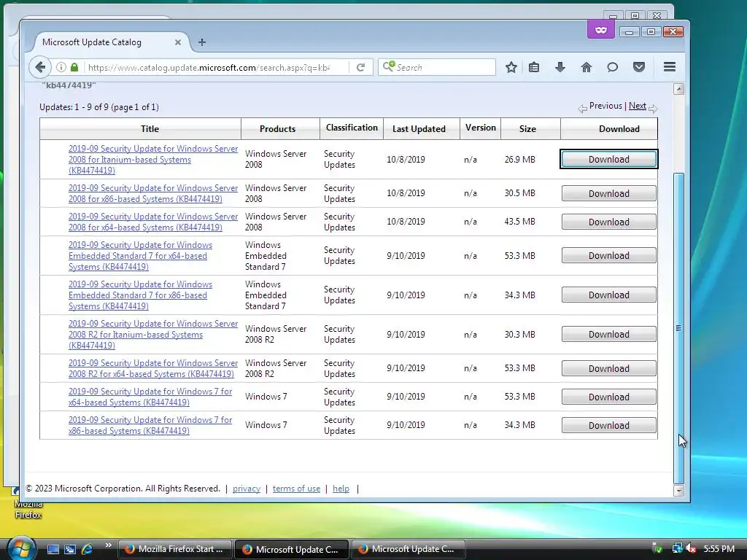This screenshot has height=560, width=747.
Task: Download the Server 2008 Itanium update
Action: coord(609,159)
